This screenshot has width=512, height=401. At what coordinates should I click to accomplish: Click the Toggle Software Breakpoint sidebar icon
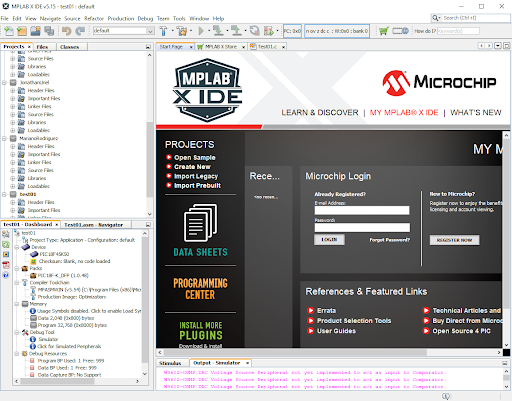pyautogui.click(x=6, y=254)
